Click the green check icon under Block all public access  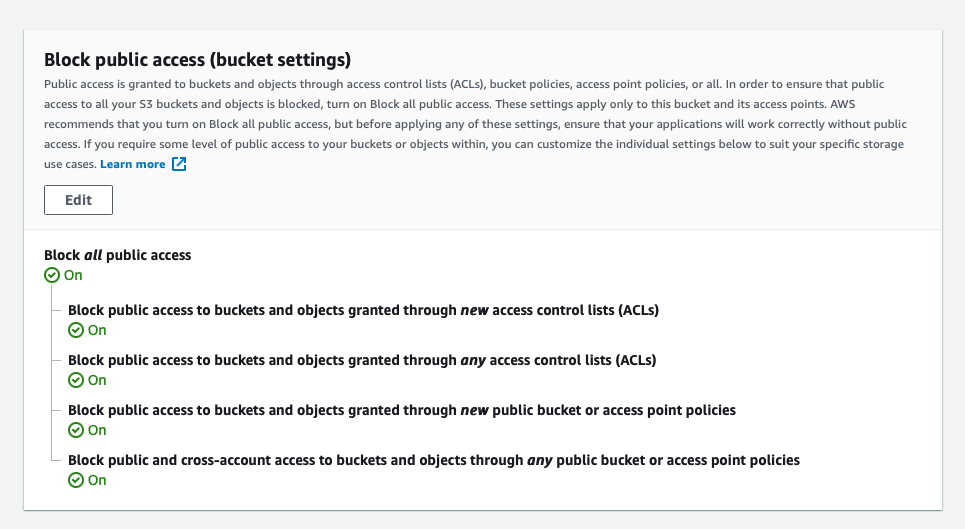pos(52,275)
